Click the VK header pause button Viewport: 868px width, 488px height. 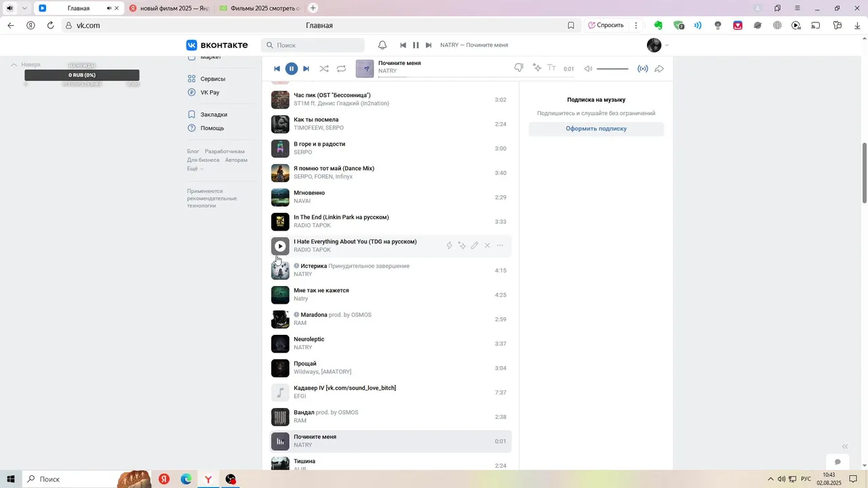tap(416, 45)
